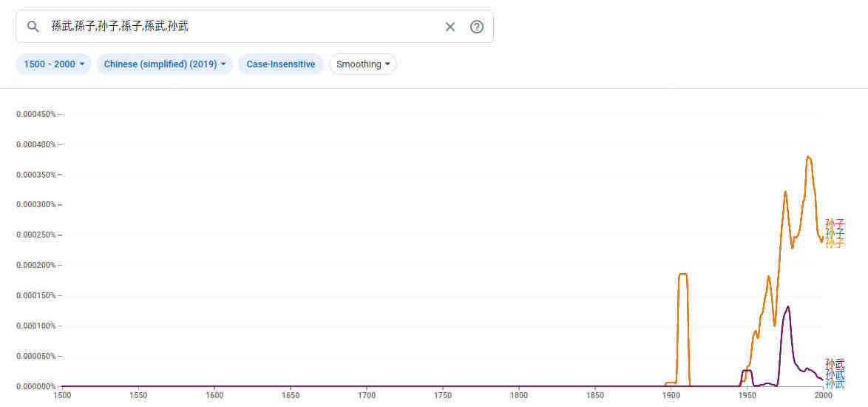
Task: Clear the search query with the X icon
Action: pyautogui.click(x=450, y=27)
